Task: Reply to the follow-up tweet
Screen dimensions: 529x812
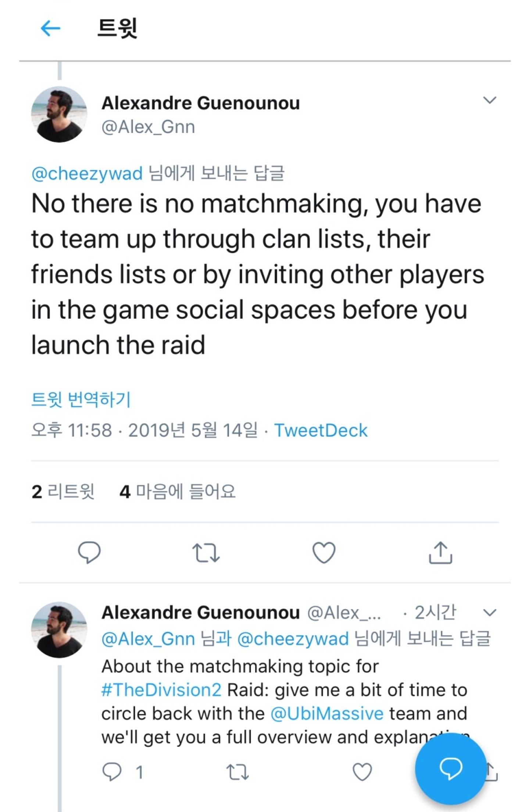Action: pyautogui.click(x=112, y=772)
